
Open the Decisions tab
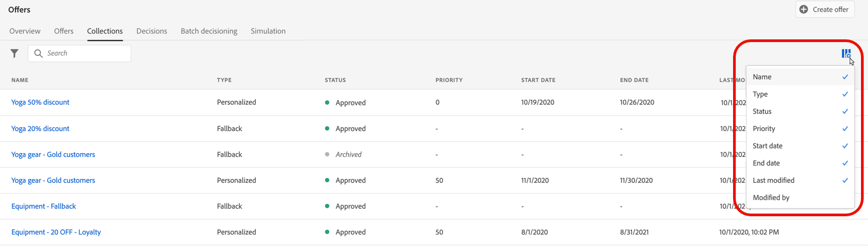(x=152, y=31)
